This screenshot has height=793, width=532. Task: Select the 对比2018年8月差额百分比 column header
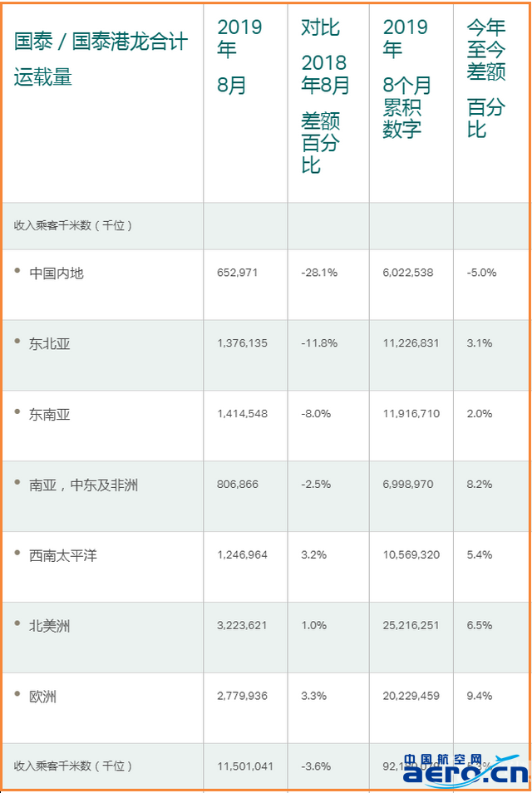coord(325,96)
